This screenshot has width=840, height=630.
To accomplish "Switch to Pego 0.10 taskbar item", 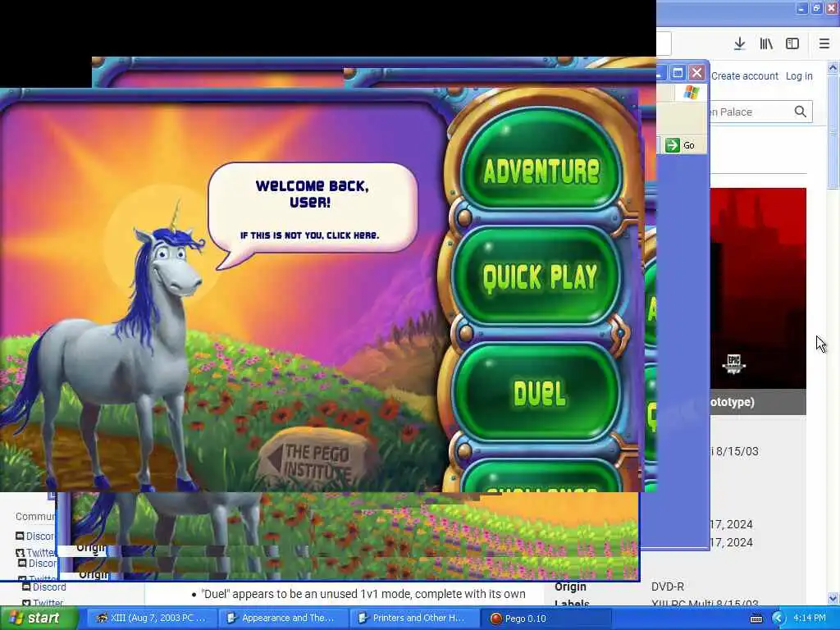I will [x=544, y=619].
